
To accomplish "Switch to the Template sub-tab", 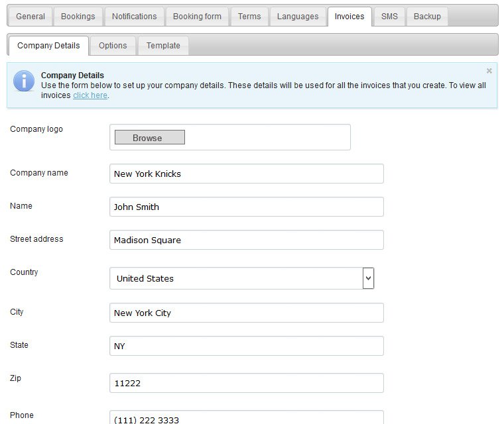I will 163,46.
